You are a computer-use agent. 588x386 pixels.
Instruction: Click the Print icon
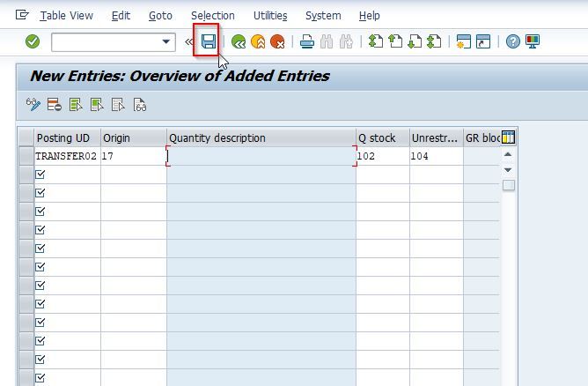307,41
